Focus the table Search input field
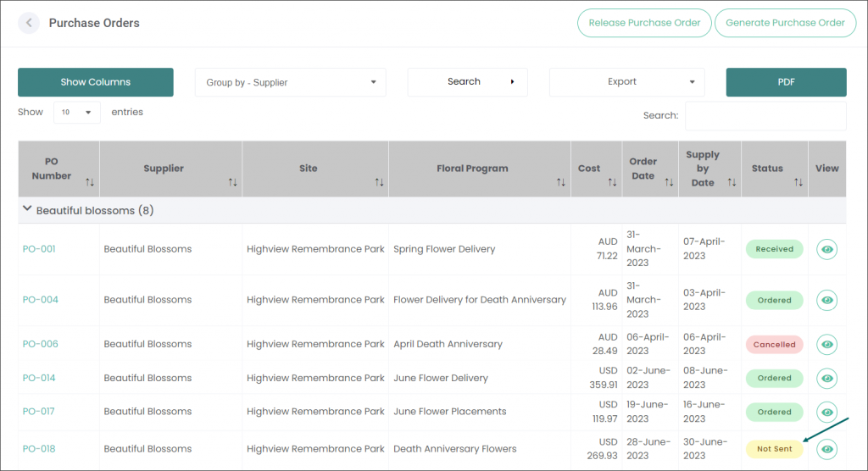This screenshot has height=471, width=868. tap(765, 116)
